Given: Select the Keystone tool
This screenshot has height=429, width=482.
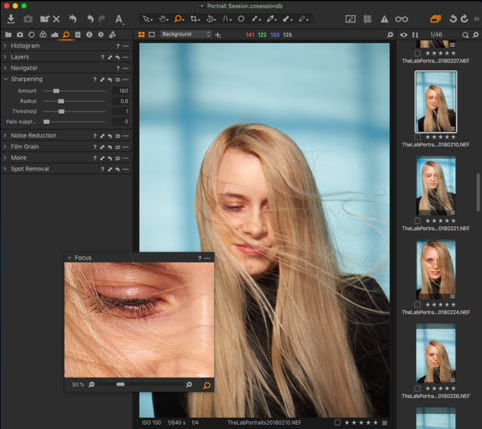Looking at the screenshot, I should 227,19.
